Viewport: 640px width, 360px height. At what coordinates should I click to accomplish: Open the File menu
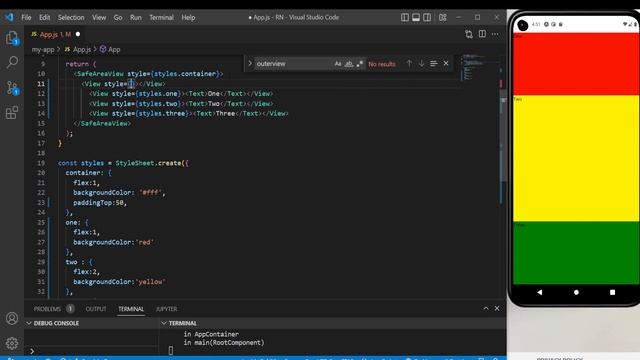coord(26,17)
